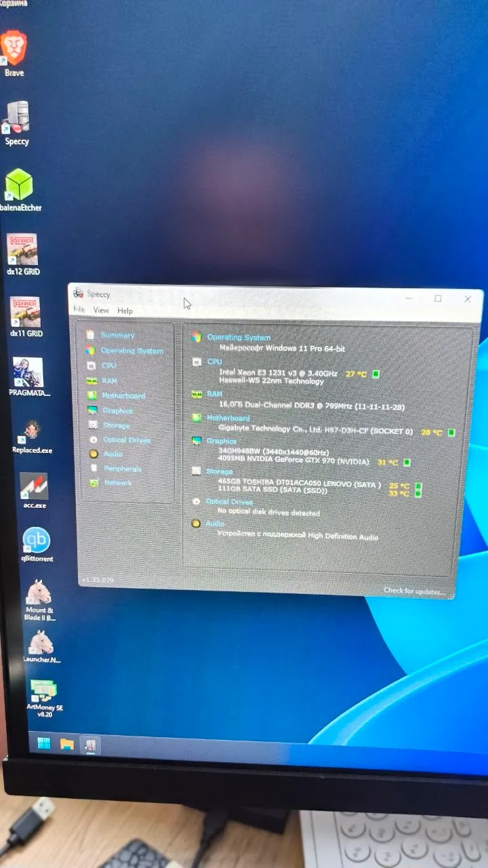
Task: Select Motherboard in the Speccy sidebar
Action: click(x=123, y=395)
